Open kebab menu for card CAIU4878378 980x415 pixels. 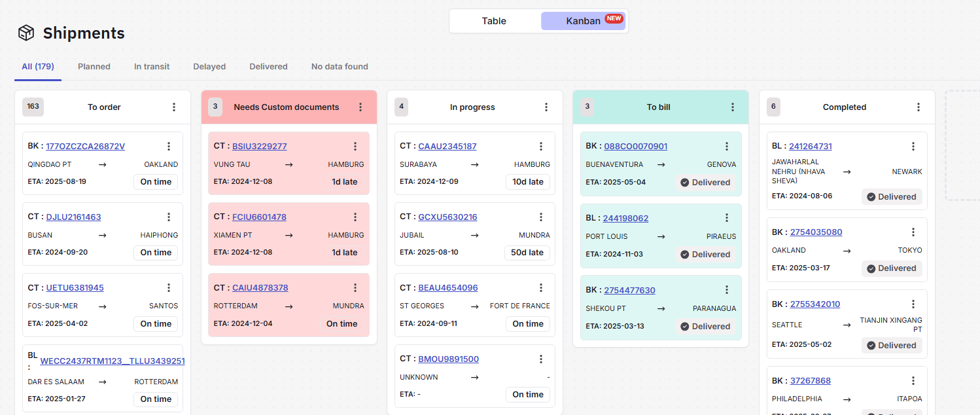[x=355, y=288]
